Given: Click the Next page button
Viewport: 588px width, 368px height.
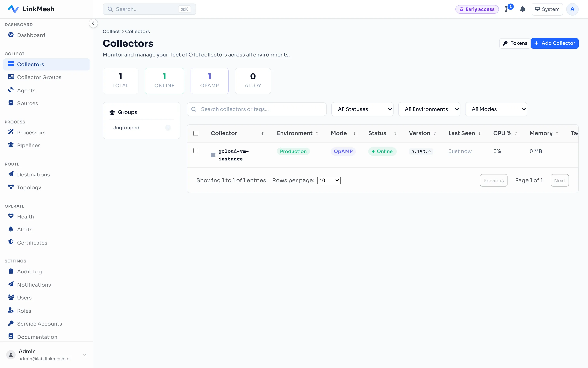Looking at the screenshot, I should tap(560, 180).
